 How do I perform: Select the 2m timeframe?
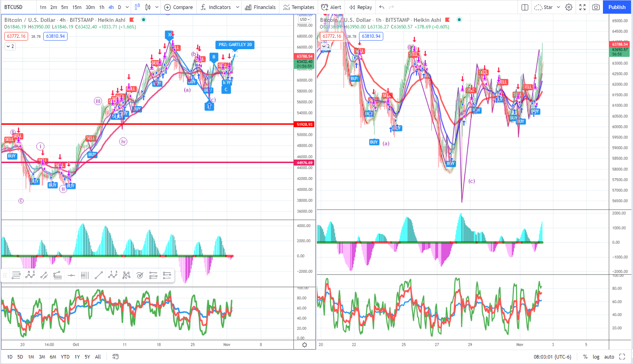coord(54,7)
